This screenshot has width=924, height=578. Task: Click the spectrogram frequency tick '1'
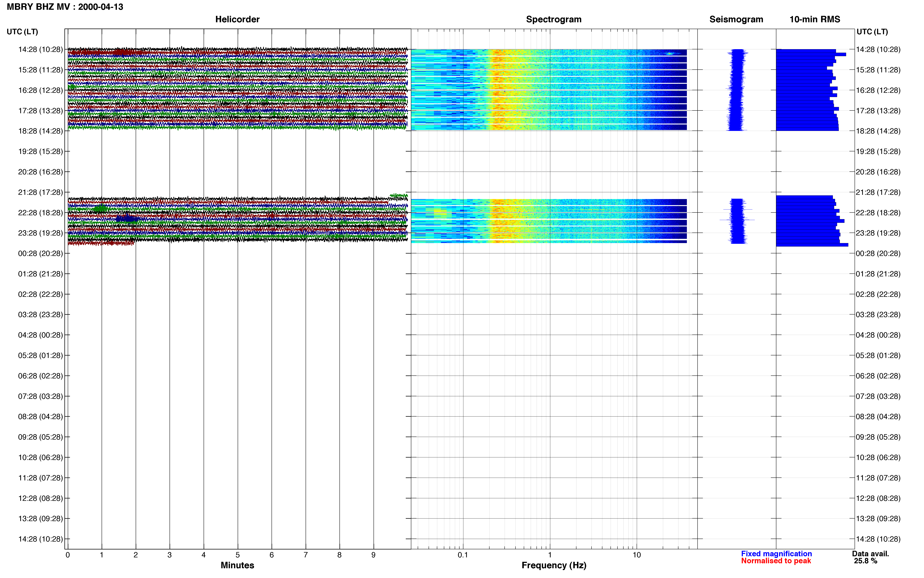pyautogui.click(x=550, y=555)
